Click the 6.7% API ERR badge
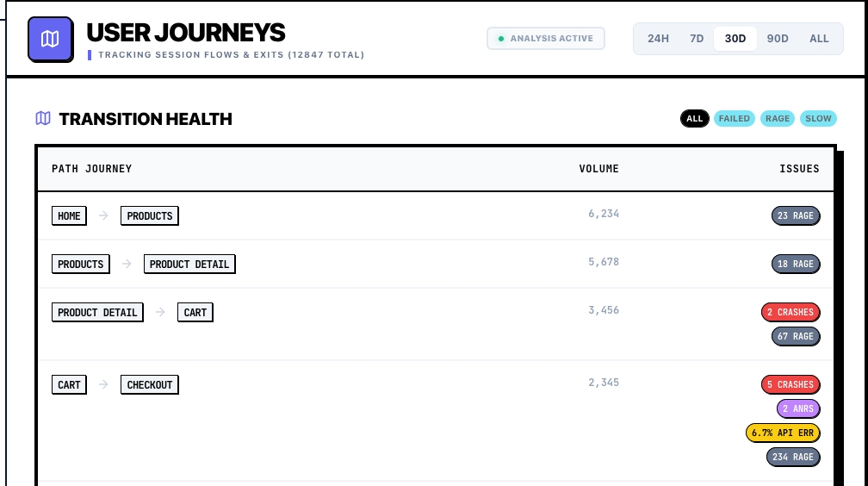 [x=783, y=433]
